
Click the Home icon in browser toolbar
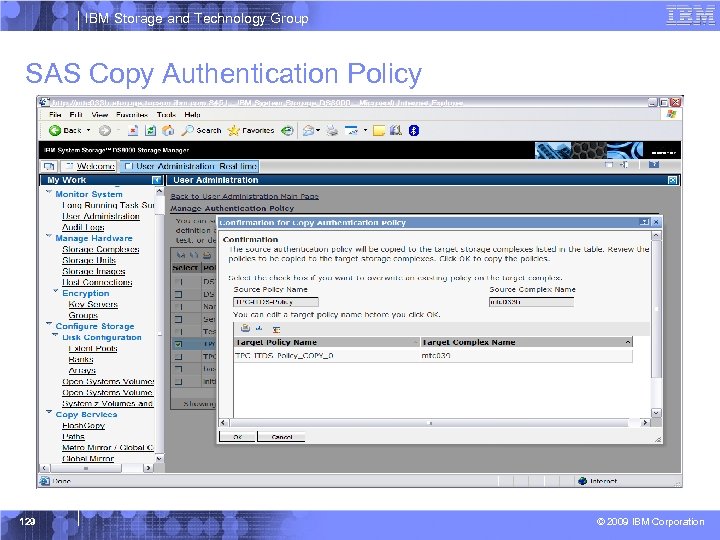168,131
